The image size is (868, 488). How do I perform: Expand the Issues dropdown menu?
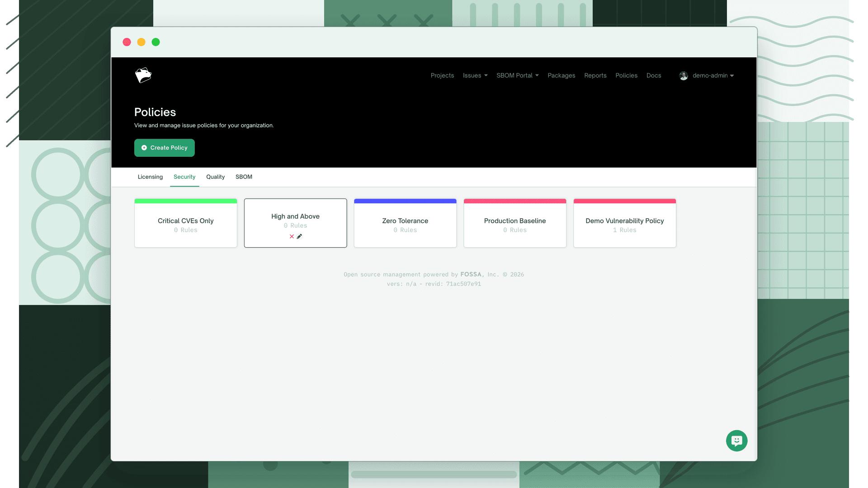(x=475, y=75)
